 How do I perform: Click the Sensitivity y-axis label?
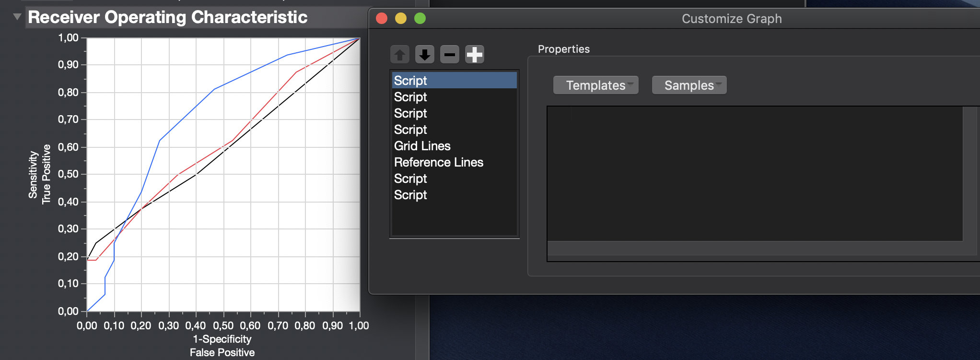coord(33,175)
